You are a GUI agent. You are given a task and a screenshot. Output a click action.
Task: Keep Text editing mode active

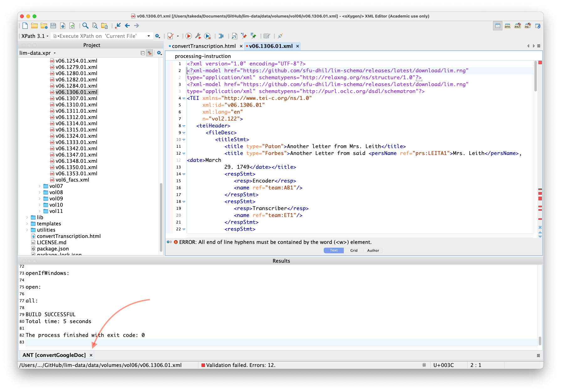click(x=333, y=250)
